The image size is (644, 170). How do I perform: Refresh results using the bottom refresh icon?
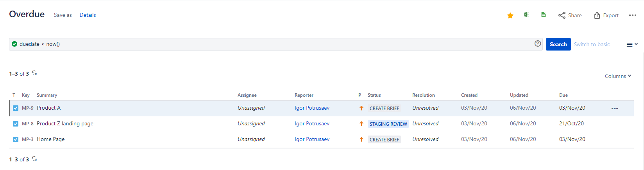(34, 159)
